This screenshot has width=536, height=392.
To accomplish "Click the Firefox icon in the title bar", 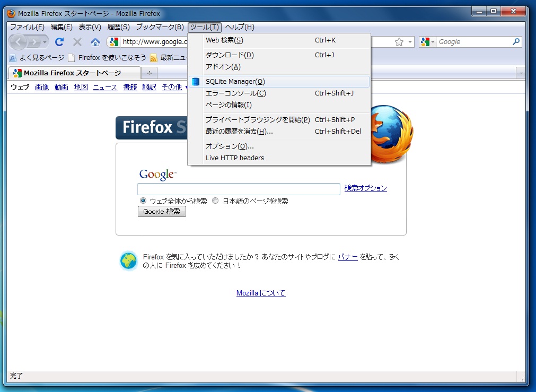I will click(11, 13).
